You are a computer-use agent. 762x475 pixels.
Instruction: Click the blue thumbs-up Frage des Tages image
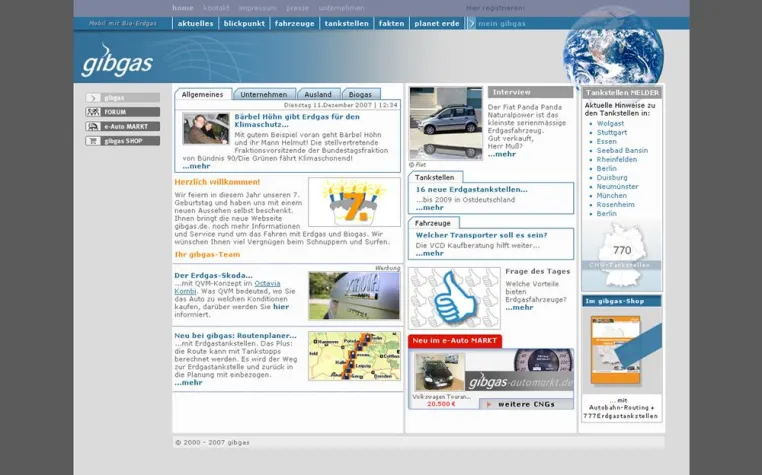click(454, 298)
